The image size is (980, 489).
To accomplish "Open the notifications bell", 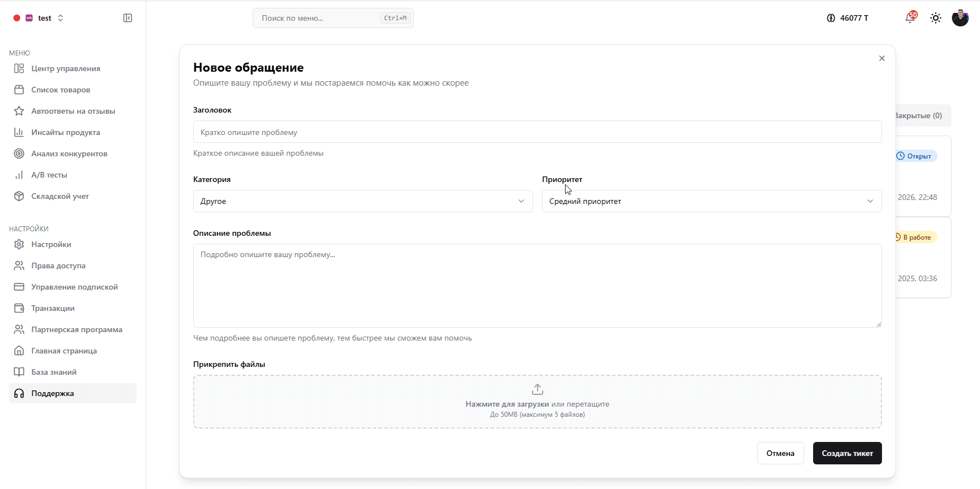I will tap(910, 18).
